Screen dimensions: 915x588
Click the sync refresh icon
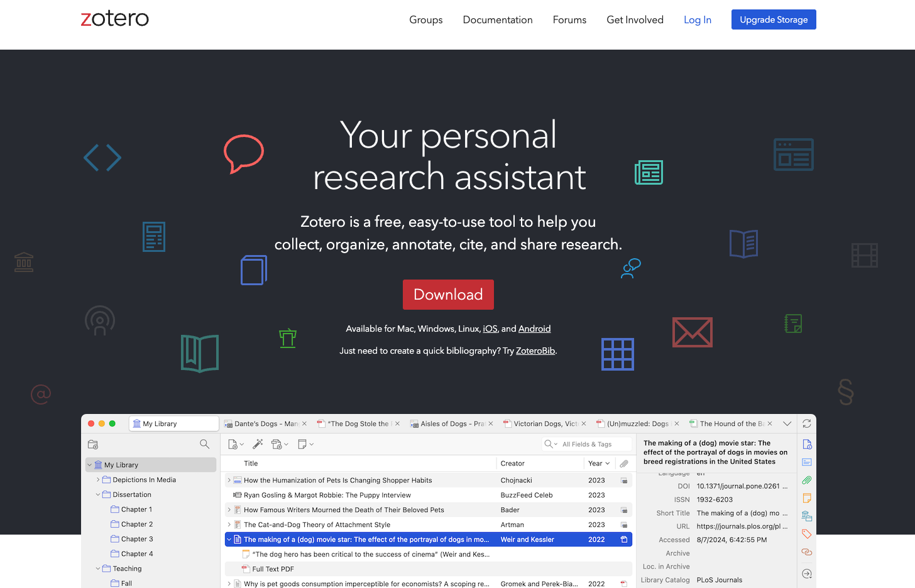(807, 424)
